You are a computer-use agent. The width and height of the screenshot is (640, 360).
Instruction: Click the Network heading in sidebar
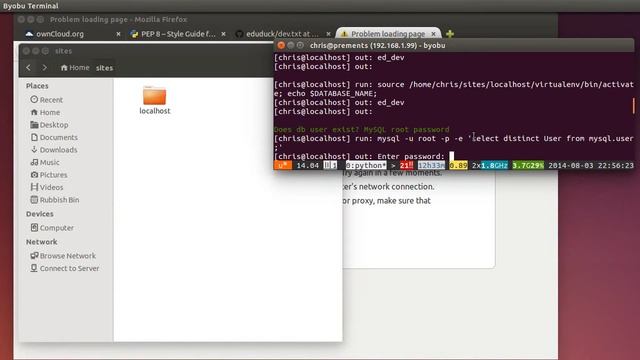(x=42, y=242)
